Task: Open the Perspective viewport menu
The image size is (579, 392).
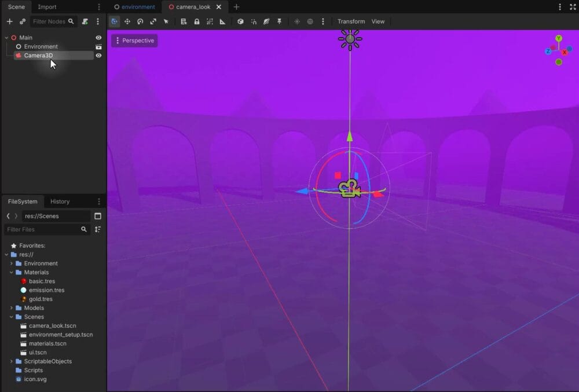Action: [x=134, y=41]
